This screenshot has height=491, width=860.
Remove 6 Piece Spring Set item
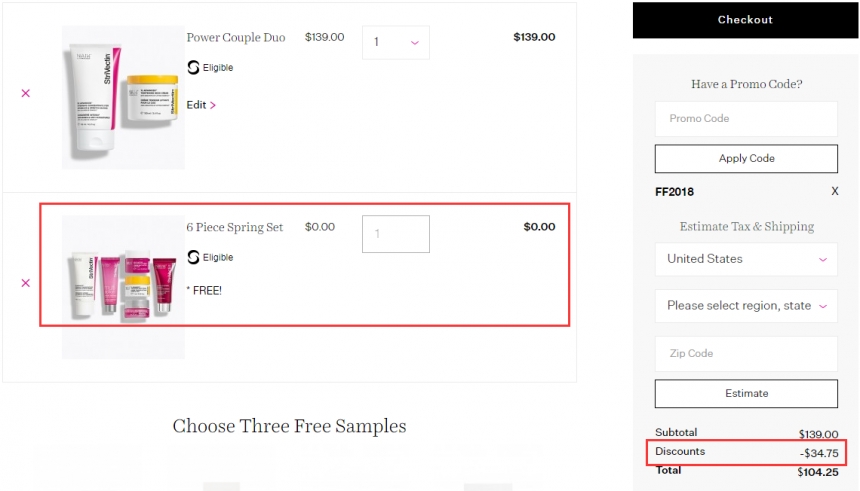pyautogui.click(x=26, y=283)
